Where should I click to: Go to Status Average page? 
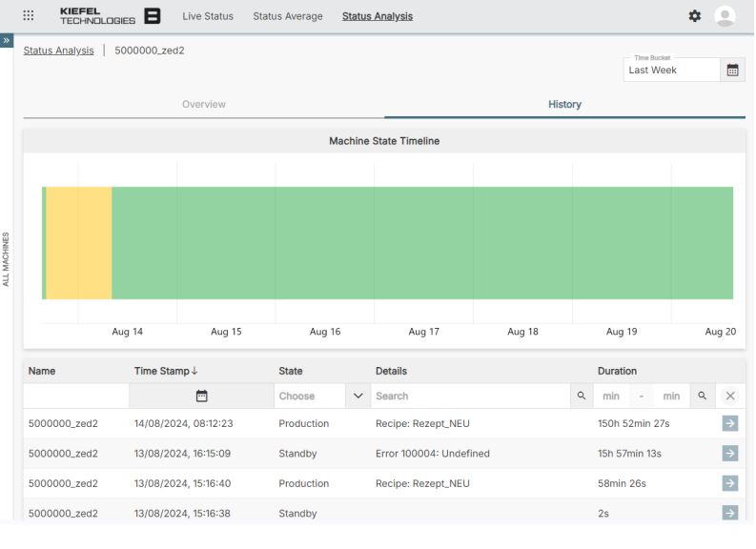[x=288, y=16]
